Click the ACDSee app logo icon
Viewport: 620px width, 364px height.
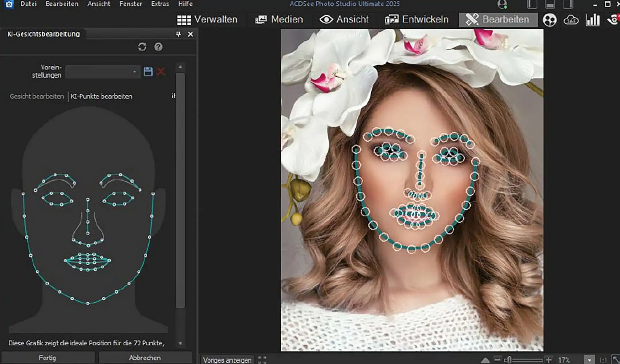point(9,4)
